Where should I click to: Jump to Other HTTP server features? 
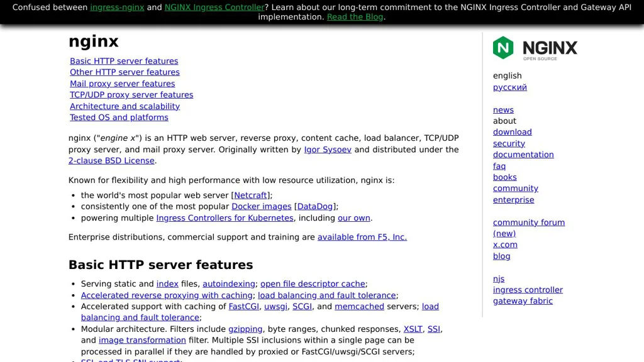pyautogui.click(x=125, y=72)
